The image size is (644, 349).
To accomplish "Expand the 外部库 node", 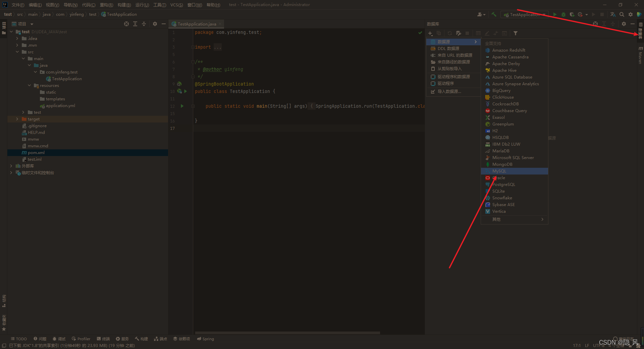I will point(11,166).
